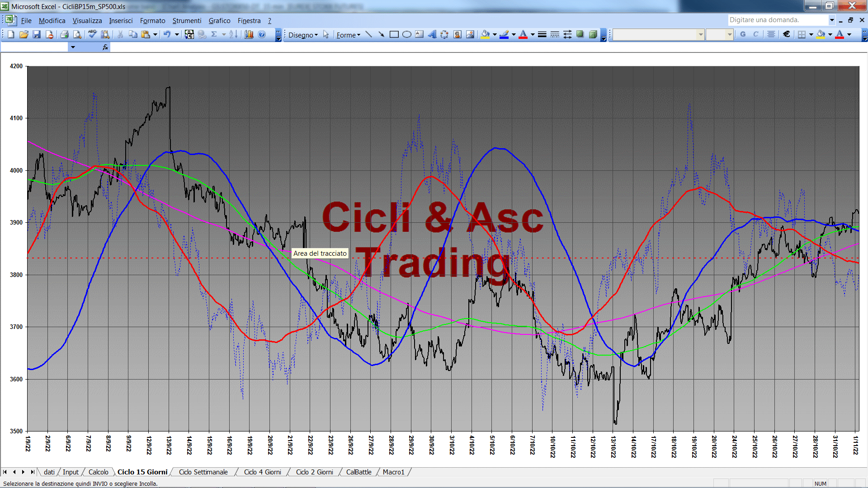The width and height of the screenshot is (868, 488).
Task: Expand the AutoSum functions dropdown arrow
Action: pos(224,35)
